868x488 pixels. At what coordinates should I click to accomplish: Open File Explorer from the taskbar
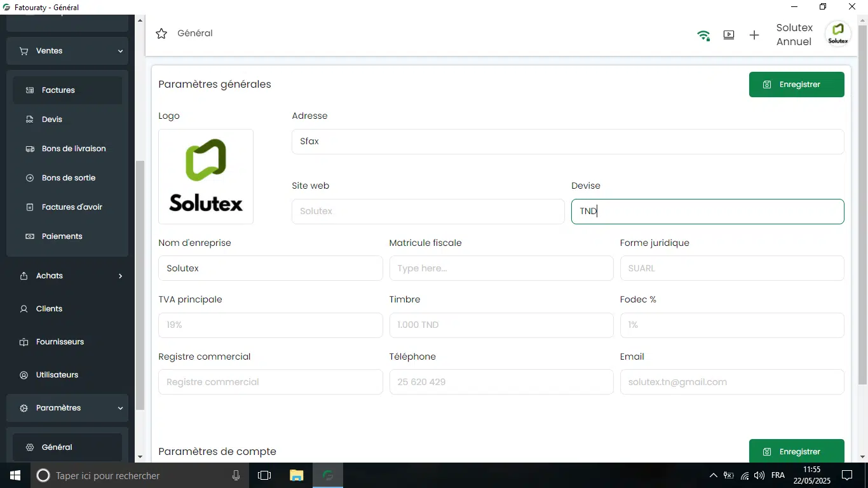(x=297, y=475)
